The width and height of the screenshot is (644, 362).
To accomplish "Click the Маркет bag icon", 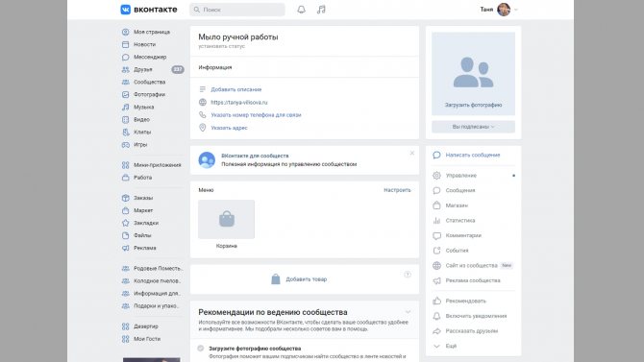I will (126, 210).
